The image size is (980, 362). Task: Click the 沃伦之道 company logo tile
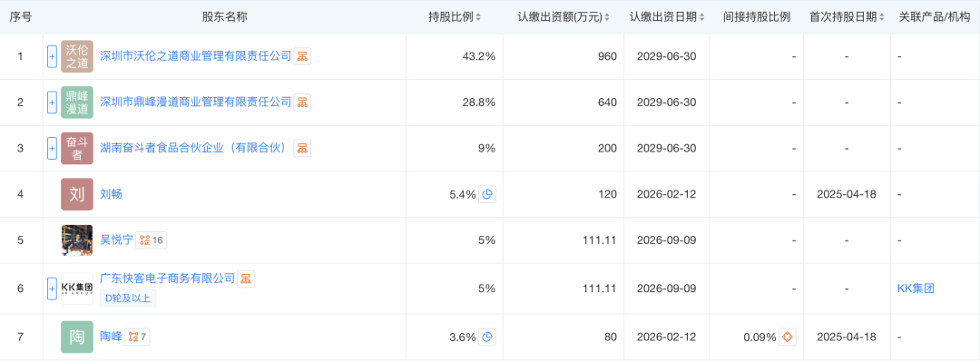point(77,56)
